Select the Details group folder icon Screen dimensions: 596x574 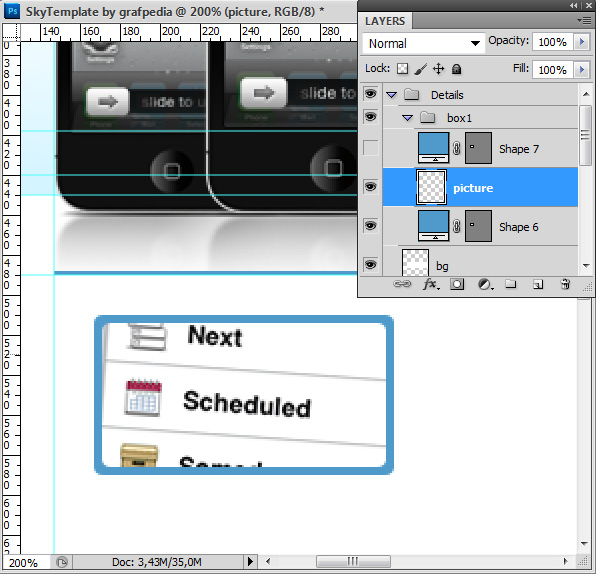pyautogui.click(x=412, y=95)
